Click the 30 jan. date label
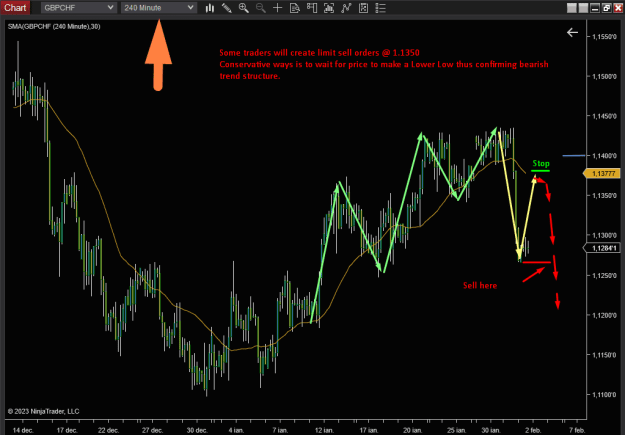This screenshot has width=625, height=435. click(x=491, y=430)
